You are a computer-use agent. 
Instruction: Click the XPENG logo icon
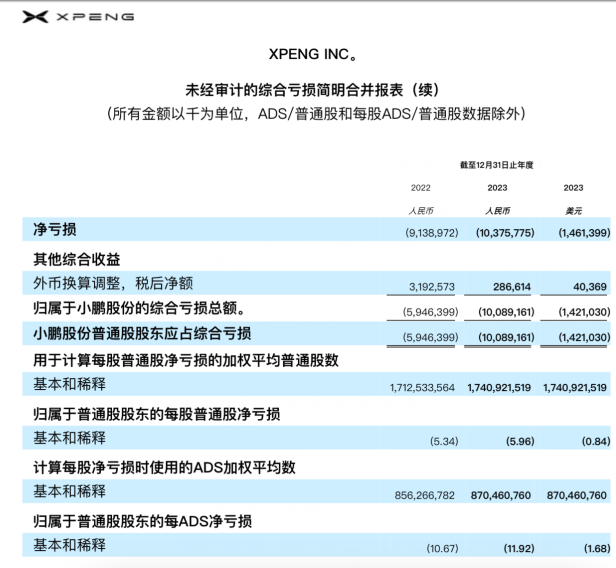pyautogui.click(x=34, y=17)
